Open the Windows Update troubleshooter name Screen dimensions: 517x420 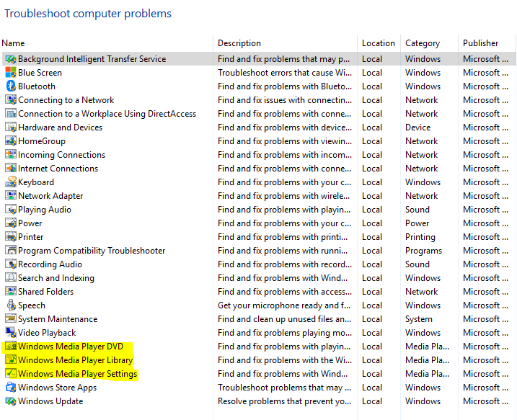[50, 401]
